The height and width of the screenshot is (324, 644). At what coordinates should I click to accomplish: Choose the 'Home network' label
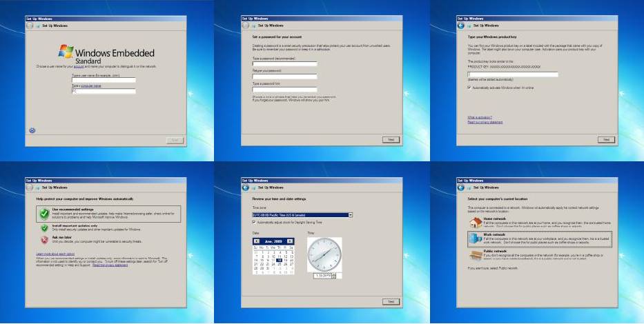coord(494,219)
